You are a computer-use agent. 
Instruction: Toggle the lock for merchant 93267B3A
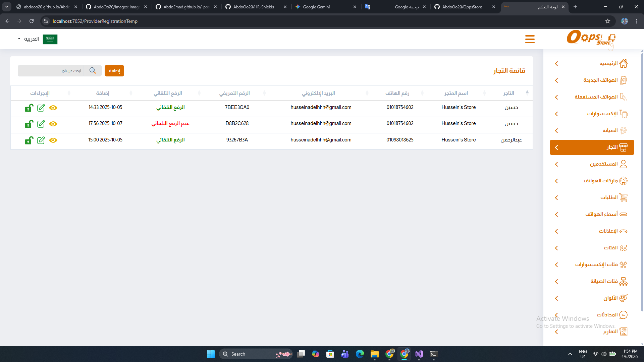[x=29, y=140]
